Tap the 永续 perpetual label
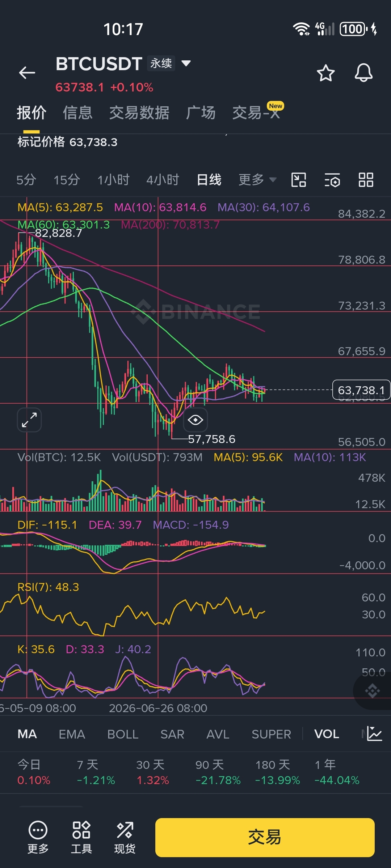The image size is (391, 868). click(161, 63)
